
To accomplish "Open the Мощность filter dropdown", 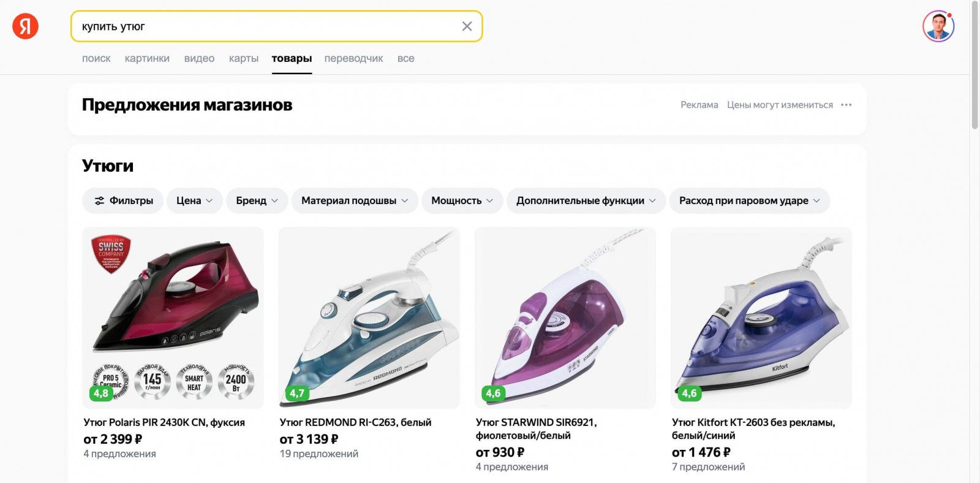I will point(462,200).
